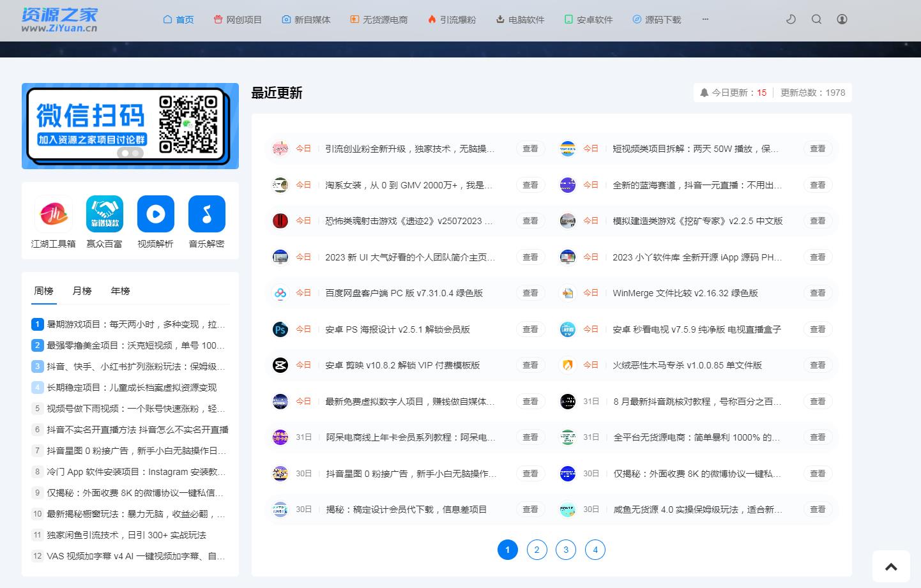
Task: Click the 火绒 flame avatar icon
Action: (x=567, y=365)
